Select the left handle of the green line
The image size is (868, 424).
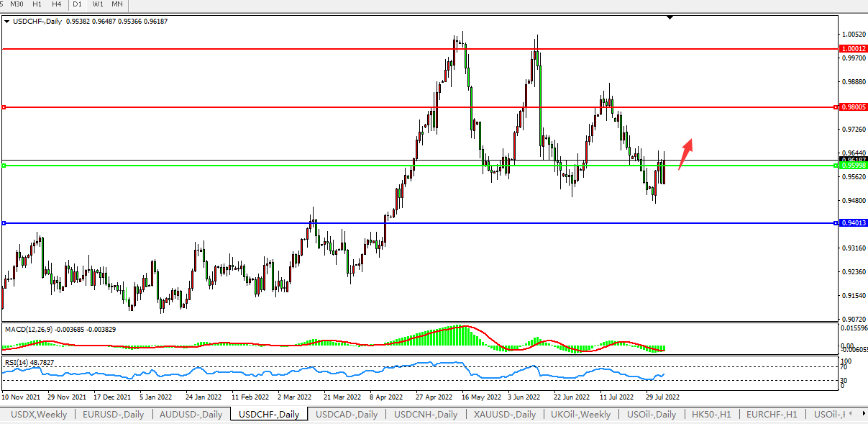click(x=4, y=166)
